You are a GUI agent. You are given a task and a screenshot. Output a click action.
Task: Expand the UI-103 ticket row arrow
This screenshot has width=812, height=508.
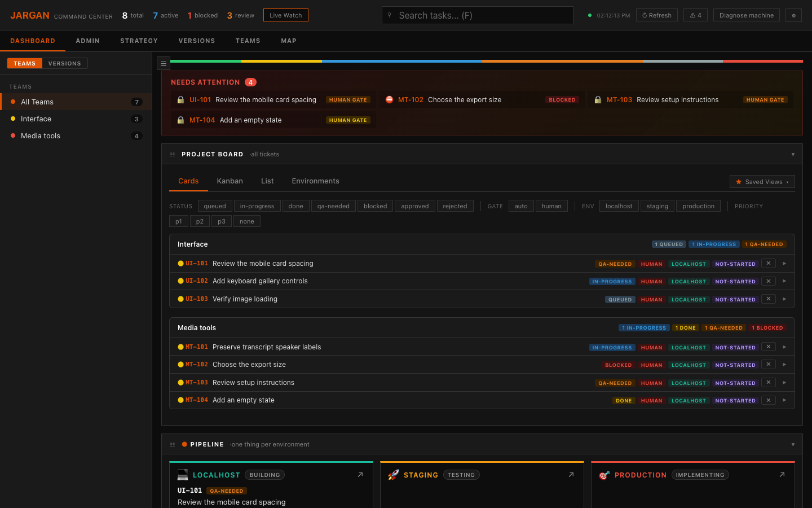point(784,299)
